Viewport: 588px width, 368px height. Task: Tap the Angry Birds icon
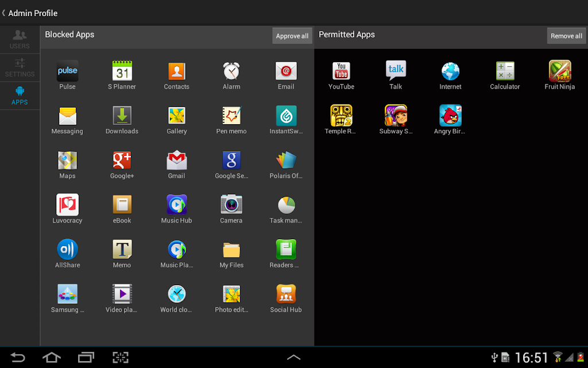coord(450,116)
